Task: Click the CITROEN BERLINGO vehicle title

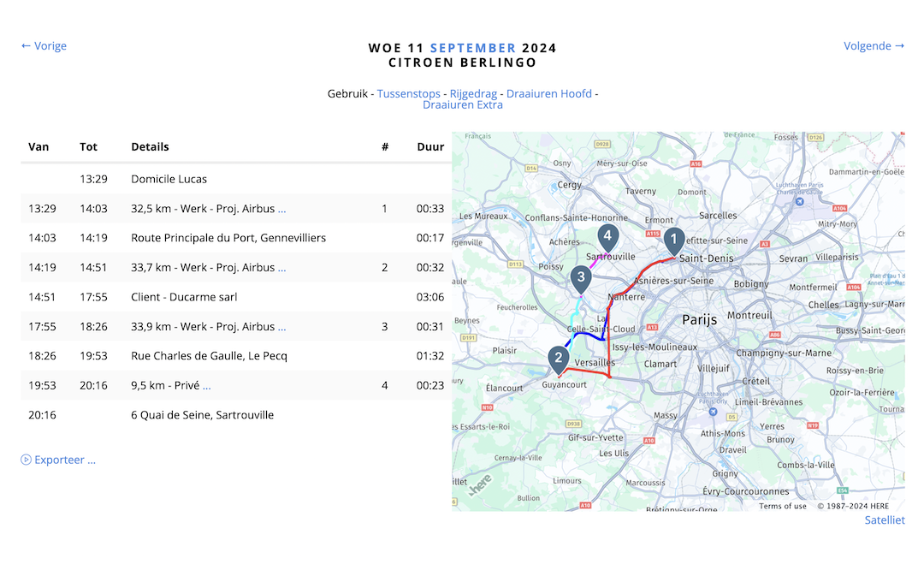Action: pyautogui.click(x=463, y=62)
